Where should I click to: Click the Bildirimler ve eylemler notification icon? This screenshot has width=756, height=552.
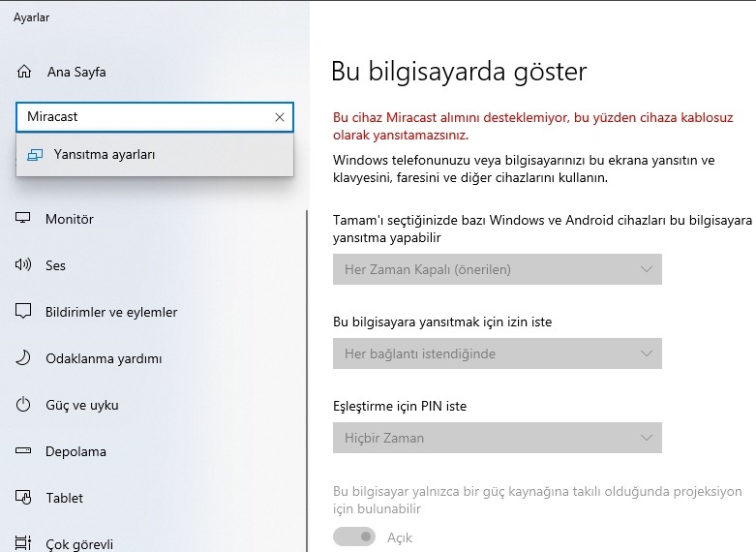pos(23,311)
